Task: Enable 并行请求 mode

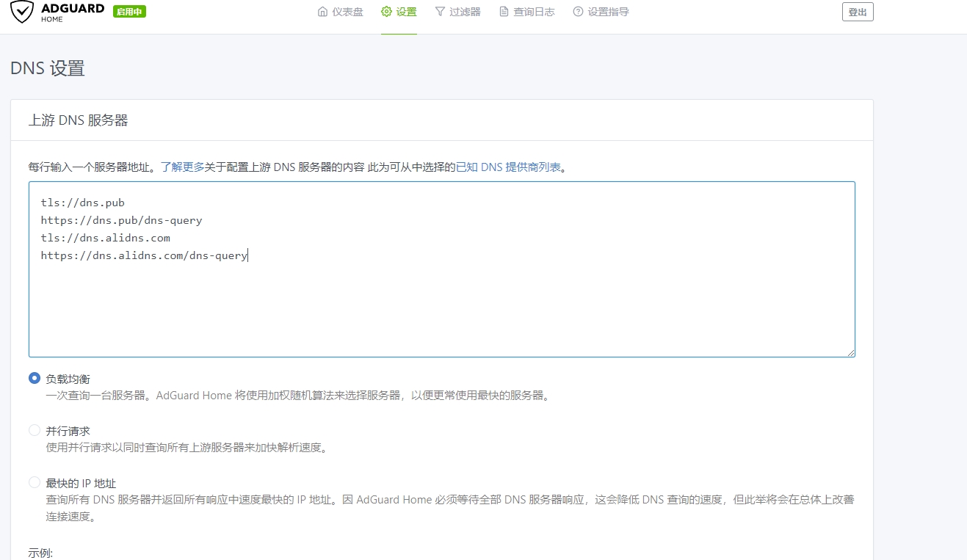Action: tap(34, 430)
